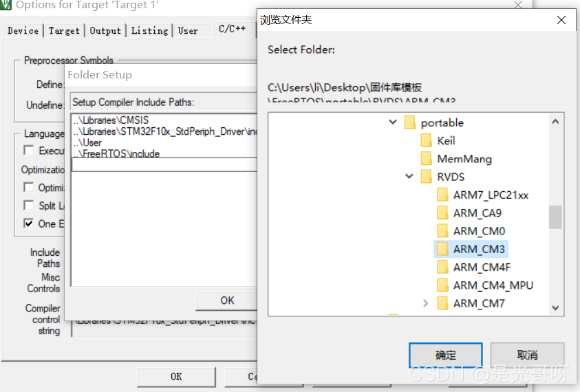The height and width of the screenshot is (392, 580).
Task: Collapse the RVDS folder node
Action: pyautogui.click(x=409, y=176)
